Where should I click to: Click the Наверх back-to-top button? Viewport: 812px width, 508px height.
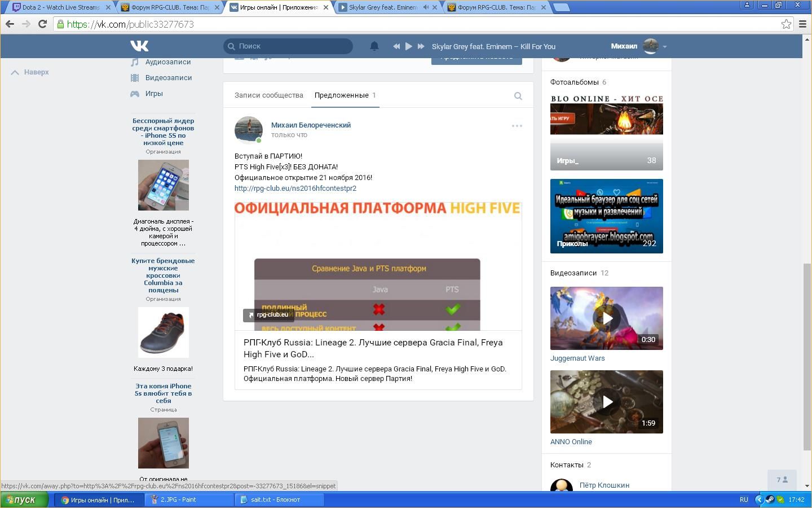click(30, 72)
